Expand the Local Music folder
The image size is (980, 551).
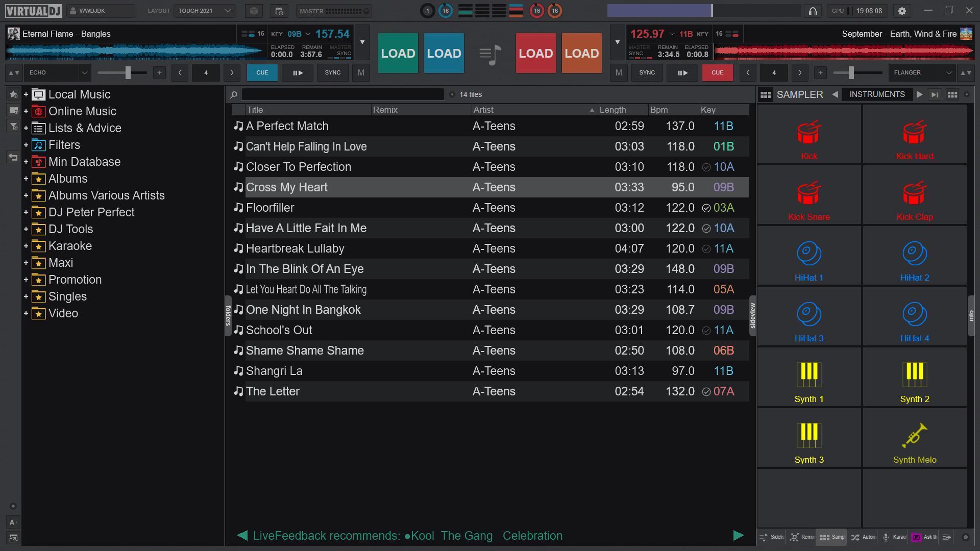26,95
